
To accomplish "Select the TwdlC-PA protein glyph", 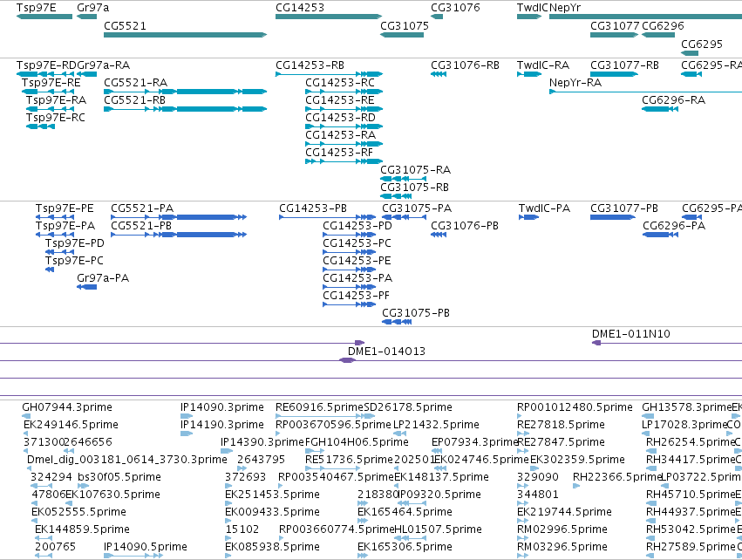I will click(x=529, y=217).
